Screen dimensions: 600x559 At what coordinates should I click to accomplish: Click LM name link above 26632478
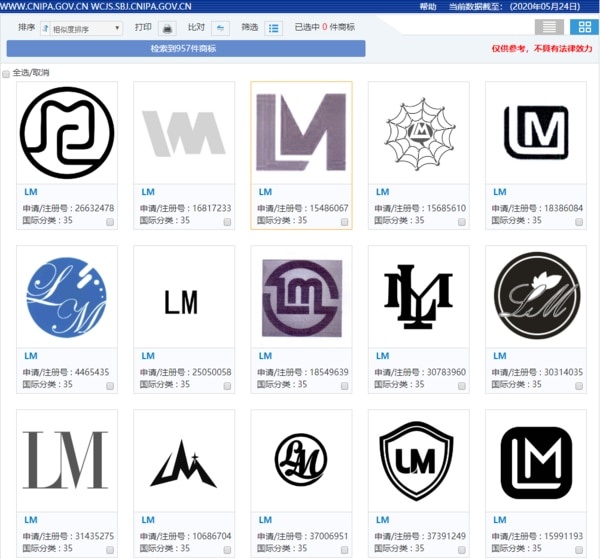pos(31,192)
